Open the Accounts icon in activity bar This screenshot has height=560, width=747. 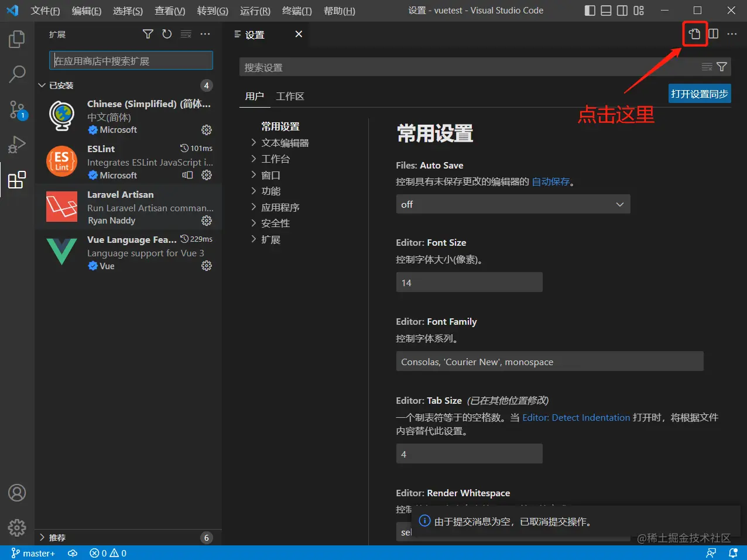[17, 493]
